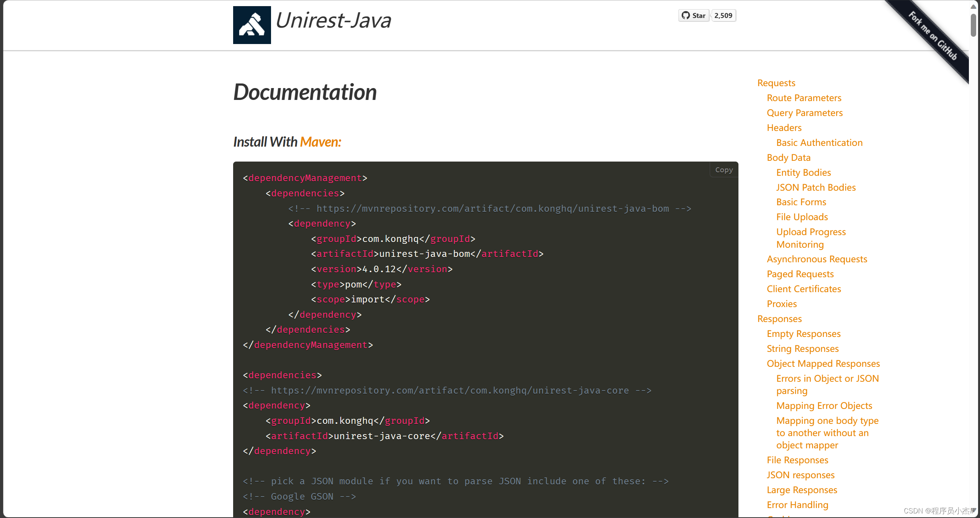Navigate to Body Data section
Viewport: 980px width, 518px height.
[788, 158]
